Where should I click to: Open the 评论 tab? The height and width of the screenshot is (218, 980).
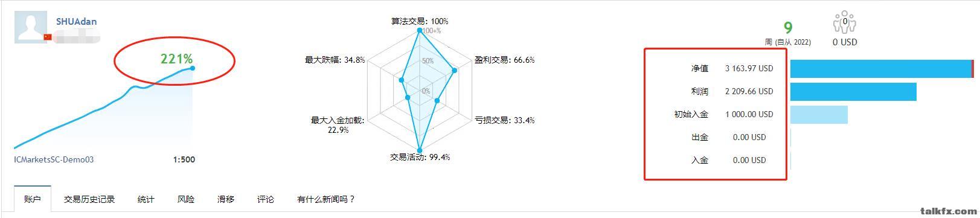(x=266, y=199)
